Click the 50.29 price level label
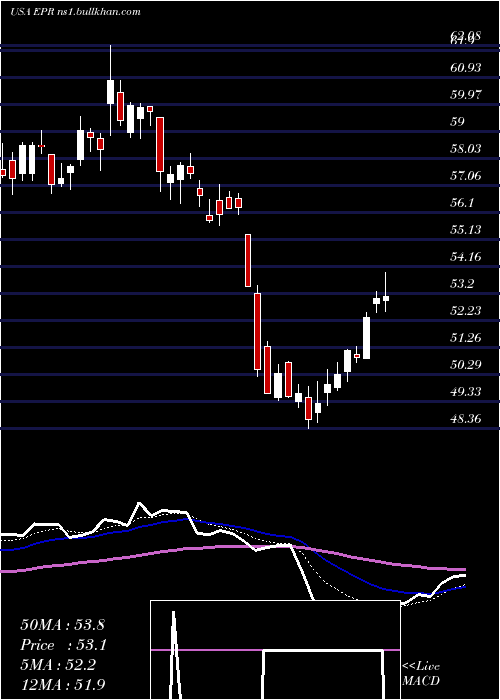500x700 pixels. tap(465, 365)
